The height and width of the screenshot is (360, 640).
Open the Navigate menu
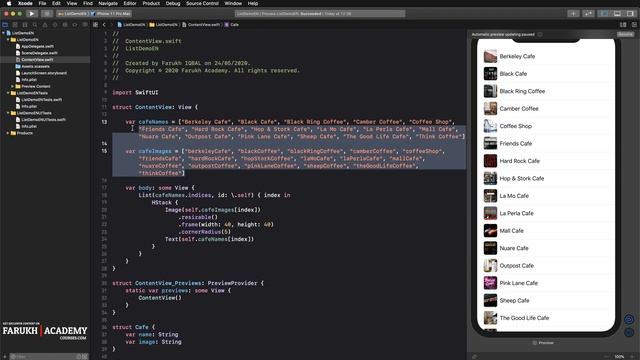[x=108, y=3]
